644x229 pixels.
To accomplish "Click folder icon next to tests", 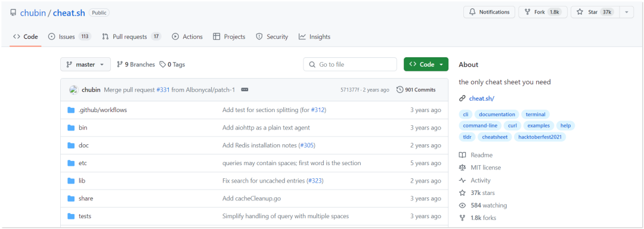I will pyautogui.click(x=71, y=216).
